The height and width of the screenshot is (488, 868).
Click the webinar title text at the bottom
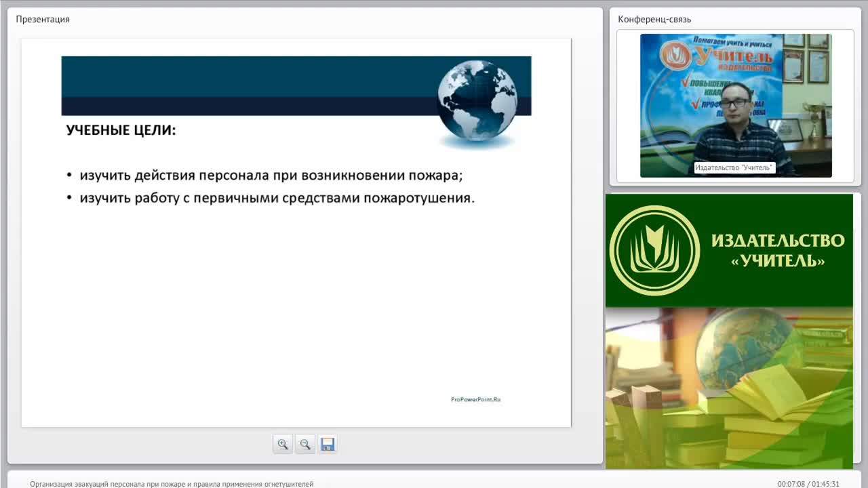(172, 484)
